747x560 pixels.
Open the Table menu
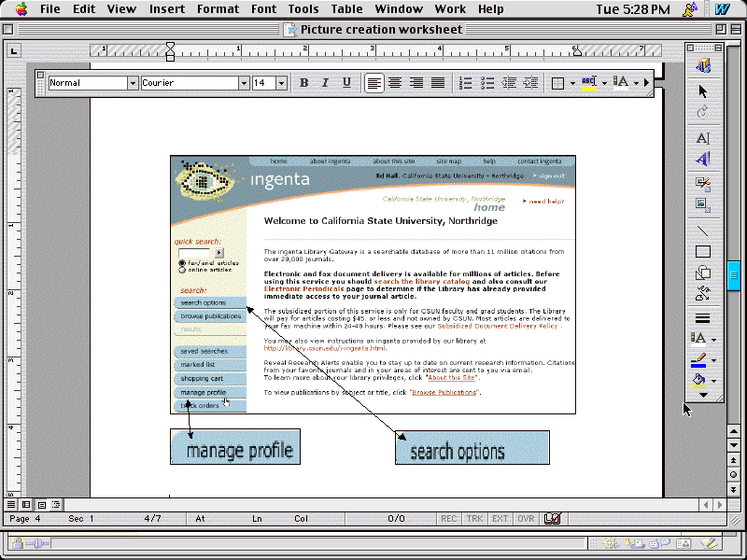coord(346,9)
